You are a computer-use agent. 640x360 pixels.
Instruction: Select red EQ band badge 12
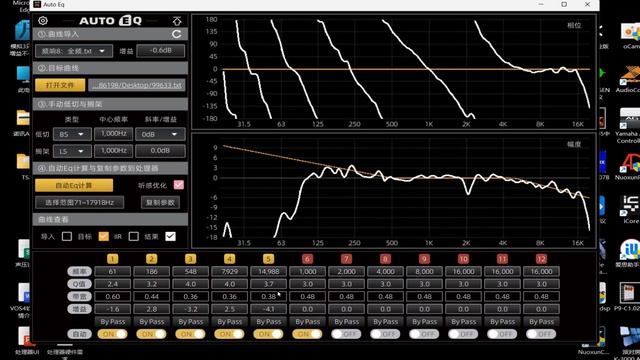(541, 259)
